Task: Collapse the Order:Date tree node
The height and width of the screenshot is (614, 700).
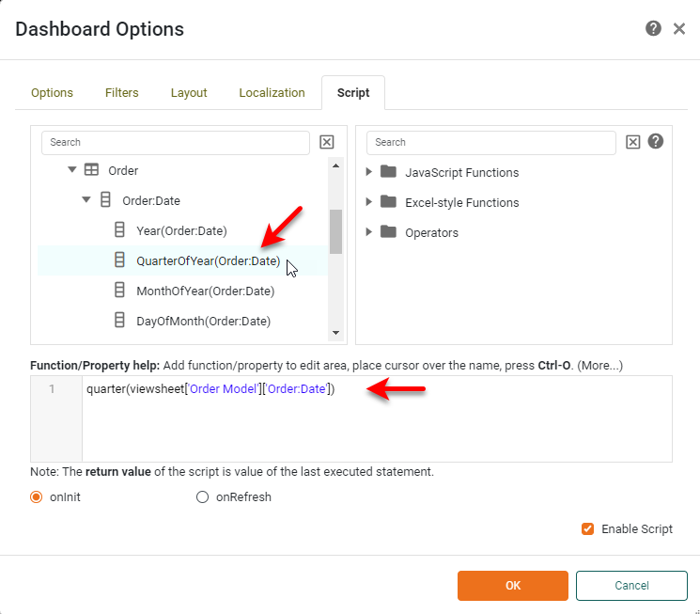Action: tap(86, 200)
